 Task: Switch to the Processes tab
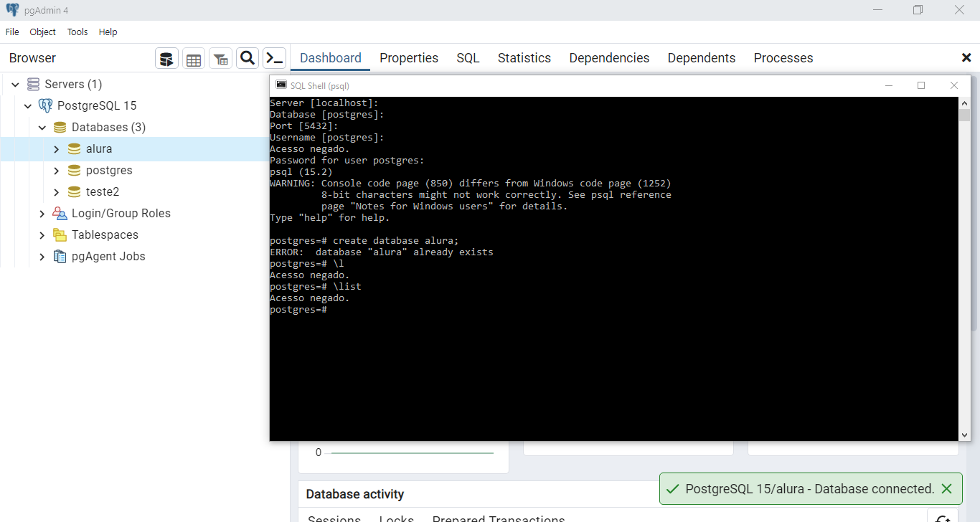pos(783,58)
